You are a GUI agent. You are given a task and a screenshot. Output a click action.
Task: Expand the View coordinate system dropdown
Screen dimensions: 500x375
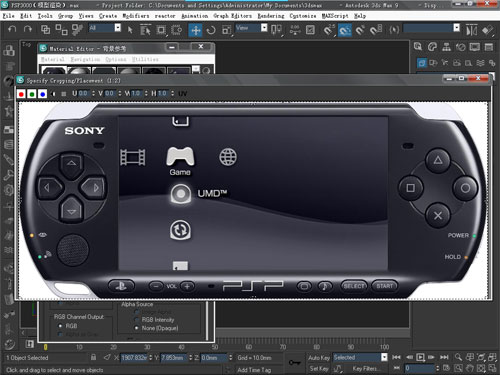(251, 28)
